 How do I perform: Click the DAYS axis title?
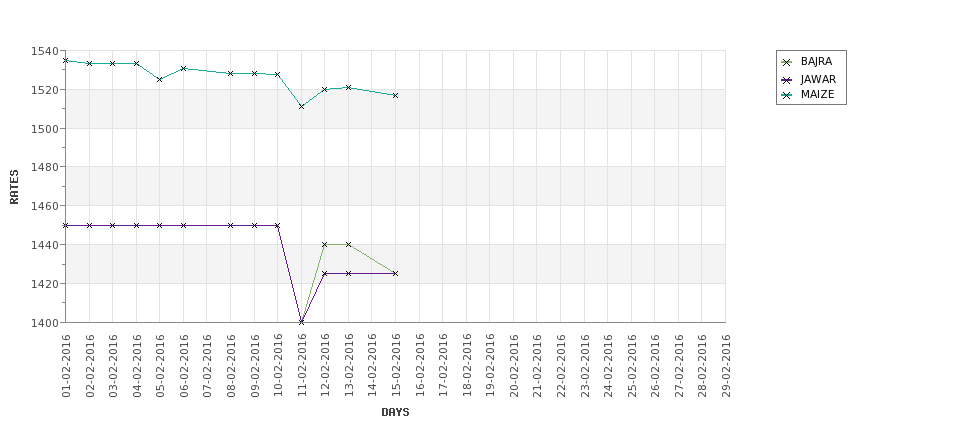click(x=395, y=412)
